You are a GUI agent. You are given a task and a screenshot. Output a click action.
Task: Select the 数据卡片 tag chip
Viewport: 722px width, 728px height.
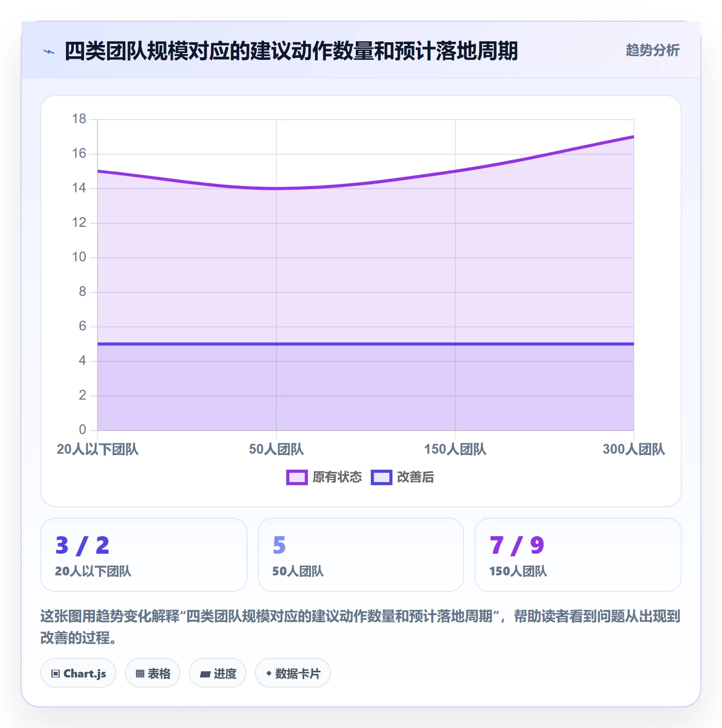293,673
